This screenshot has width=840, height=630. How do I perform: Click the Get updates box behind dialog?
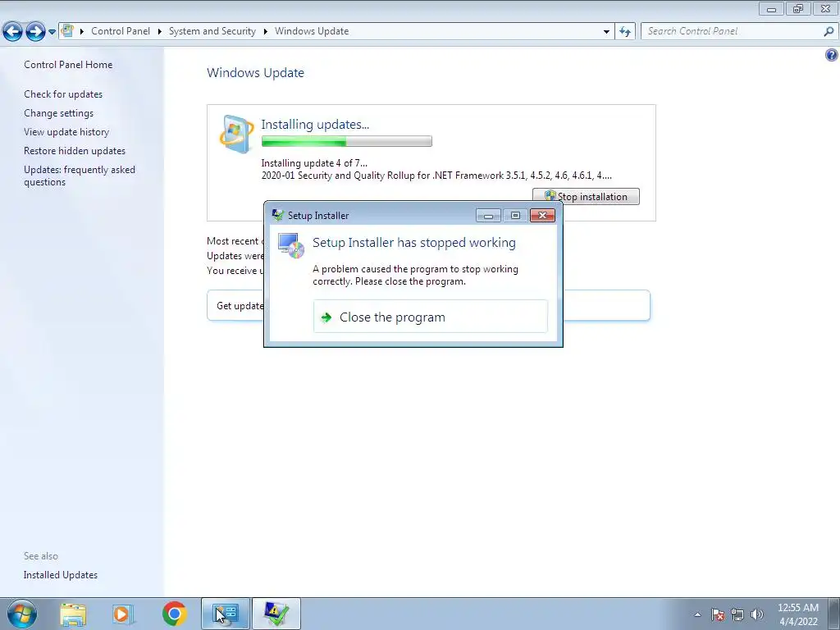point(428,305)
